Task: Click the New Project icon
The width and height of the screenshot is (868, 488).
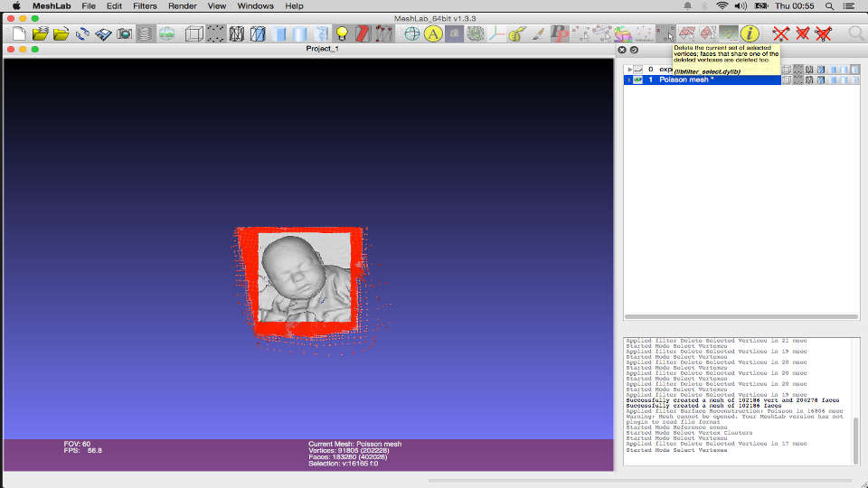Action: pos(19,33)
